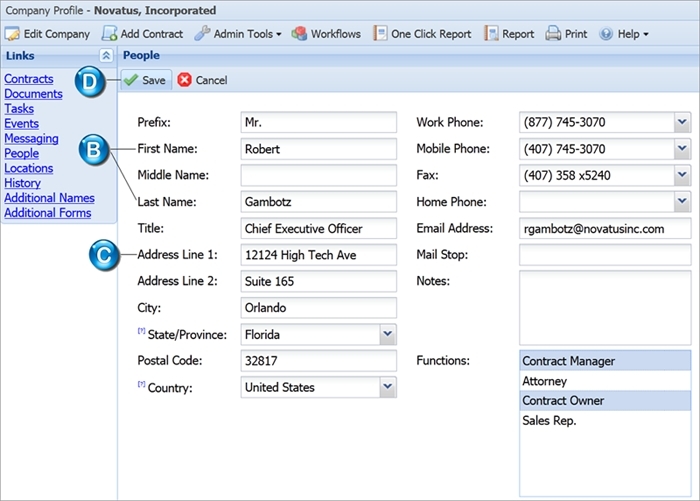Save the person record

click(146, 80)
